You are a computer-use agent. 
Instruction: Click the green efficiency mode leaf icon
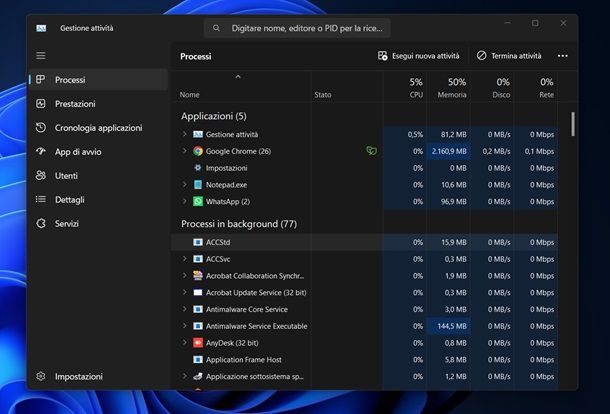point(372,151)
